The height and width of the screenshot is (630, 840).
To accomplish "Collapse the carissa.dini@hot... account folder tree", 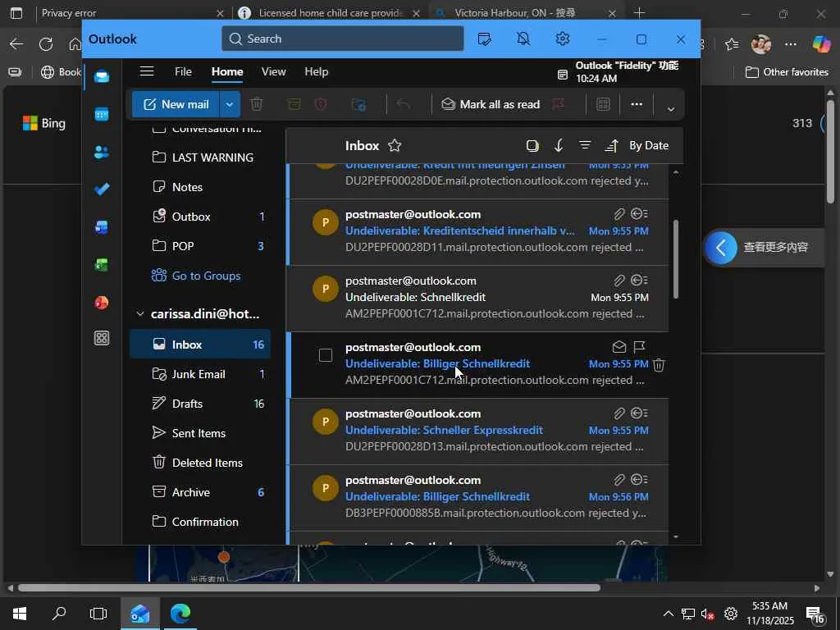I will (139, 314).
